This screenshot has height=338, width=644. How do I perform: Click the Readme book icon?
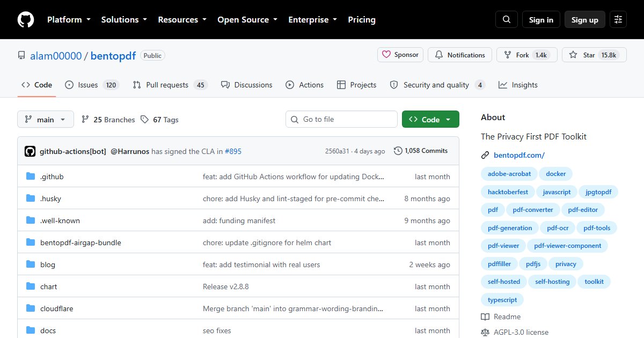[485, 317]
